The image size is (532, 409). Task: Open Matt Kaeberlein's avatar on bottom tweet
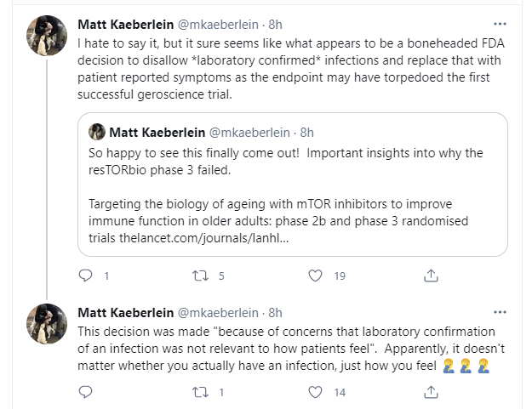(48, 323)
